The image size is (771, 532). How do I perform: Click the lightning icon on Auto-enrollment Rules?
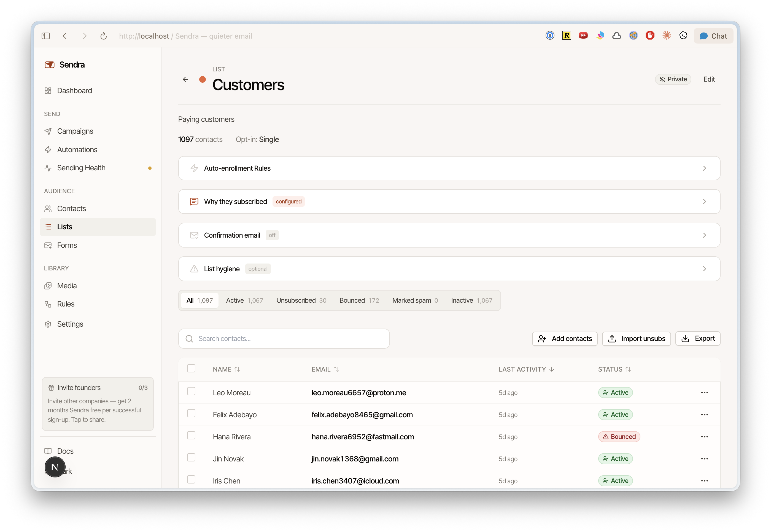click(194, 168)
